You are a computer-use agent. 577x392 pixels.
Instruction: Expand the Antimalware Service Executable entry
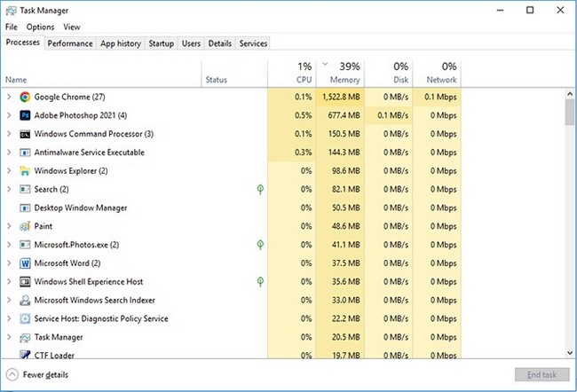9,153
